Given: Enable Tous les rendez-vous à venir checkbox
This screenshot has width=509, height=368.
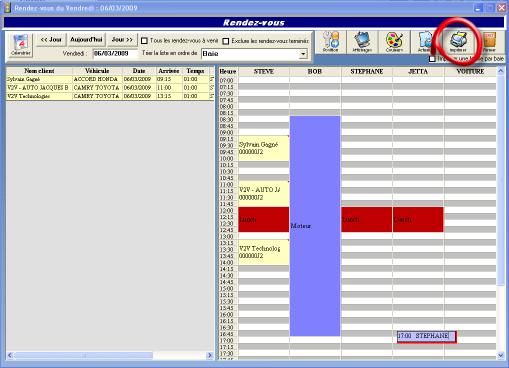Looking at the screenshot, I should click(144, 41).
